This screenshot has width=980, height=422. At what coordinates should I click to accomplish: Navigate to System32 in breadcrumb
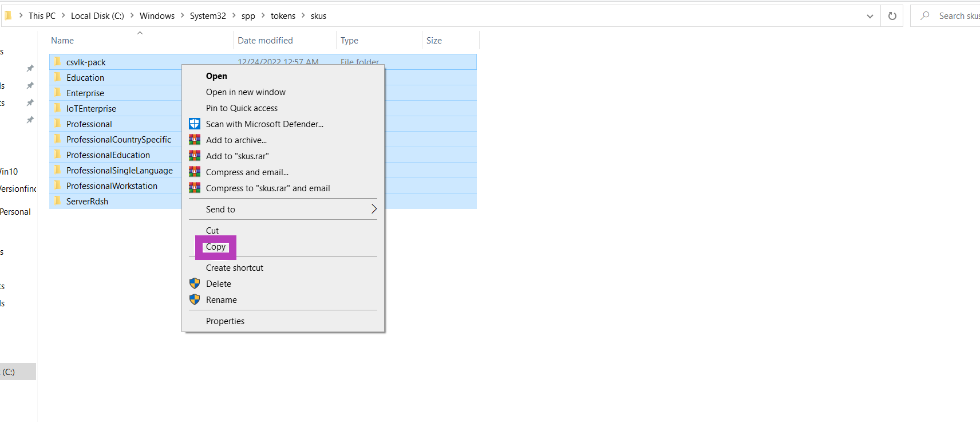[208, 16]
